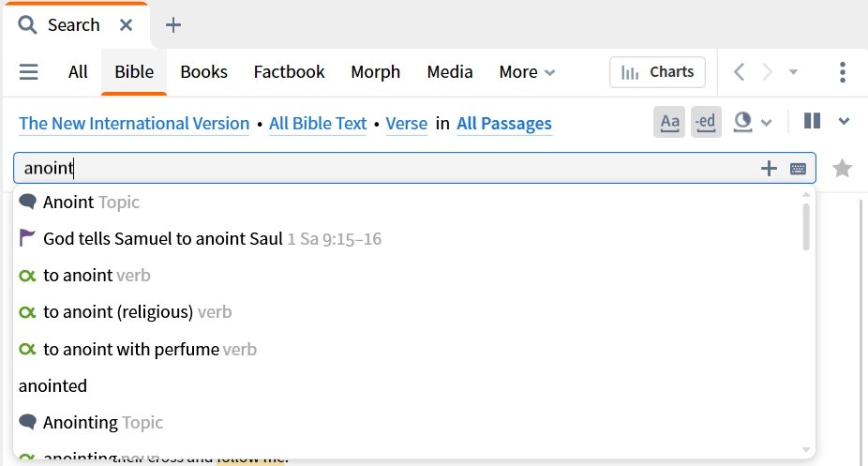868x466 pixels.
Task: Open the hamburger panel menu
Action: [x=28, y=72]
